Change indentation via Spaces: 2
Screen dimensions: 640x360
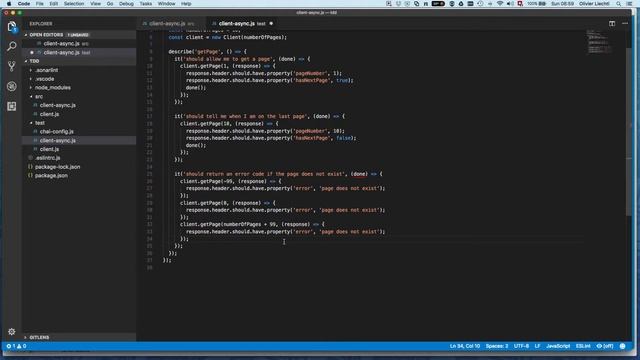tap(497, 346)
